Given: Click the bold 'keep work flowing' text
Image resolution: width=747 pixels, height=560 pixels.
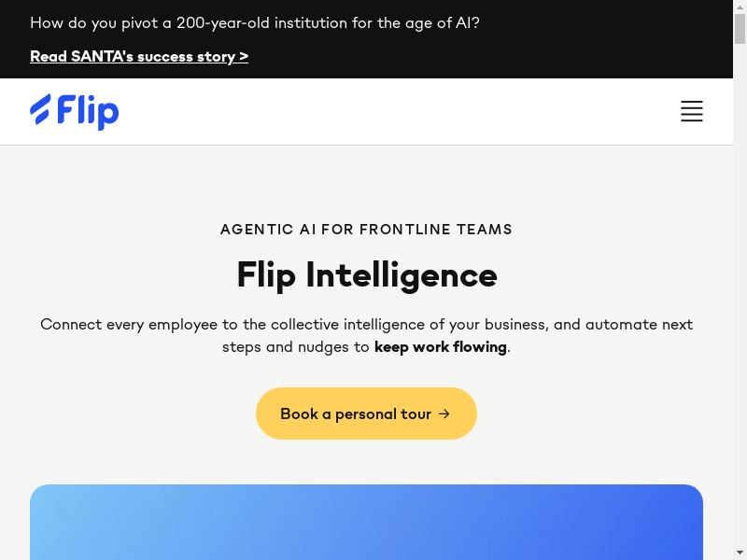Looking at the screenshot, I should click(x=441, y=347).
